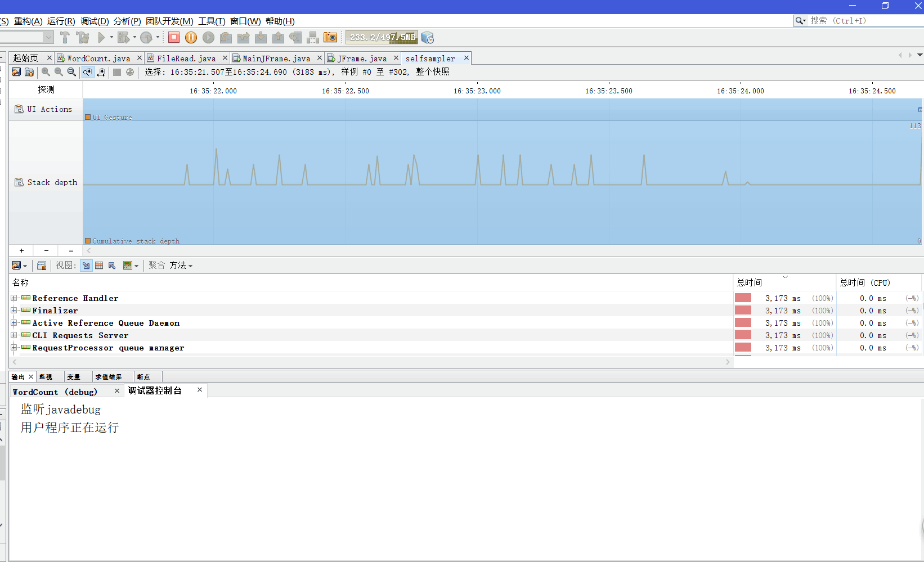Switch to the MainJFrame.java tab
The height and width of the screenshot is (562, 924).
coord(276,58)
